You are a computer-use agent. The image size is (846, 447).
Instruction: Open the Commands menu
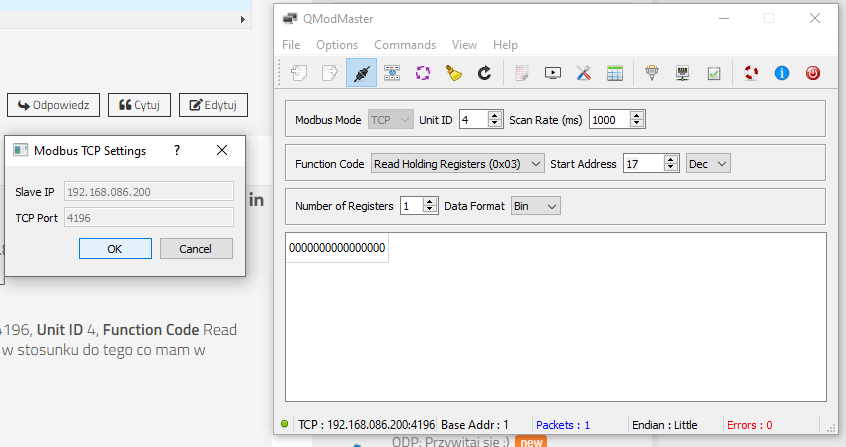click(x=405, y=45)
